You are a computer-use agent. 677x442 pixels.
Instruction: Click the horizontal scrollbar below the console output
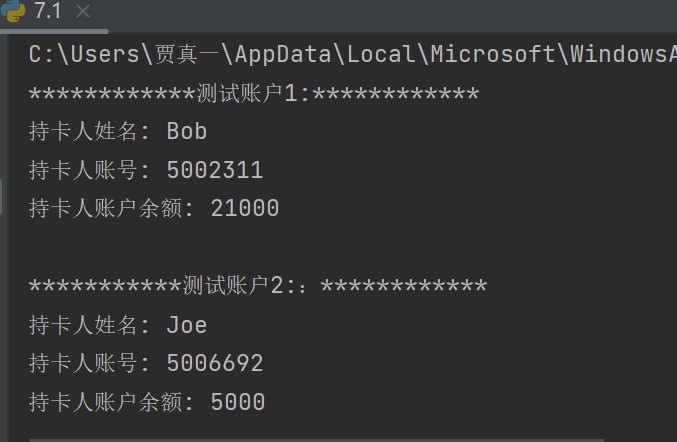tap(316, 440)
